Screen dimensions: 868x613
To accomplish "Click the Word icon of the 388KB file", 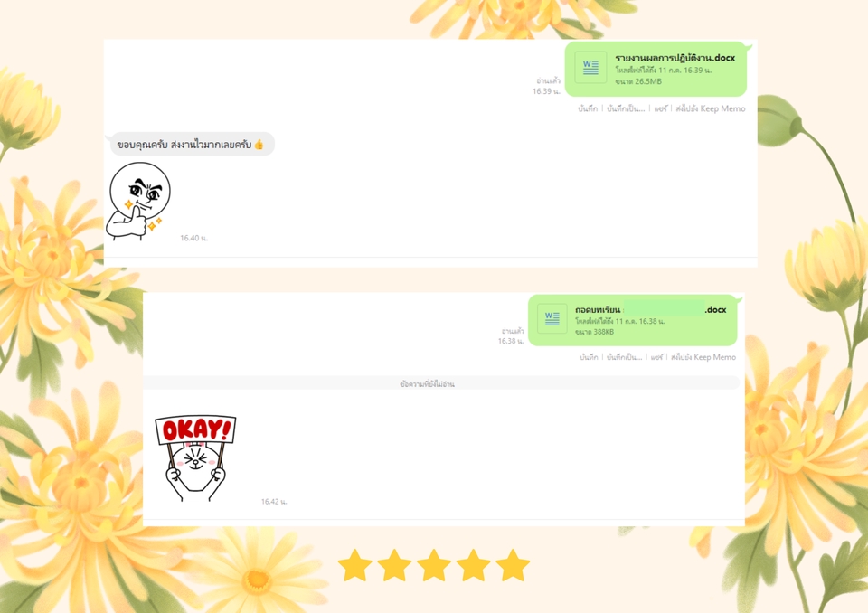I will 552,318.
